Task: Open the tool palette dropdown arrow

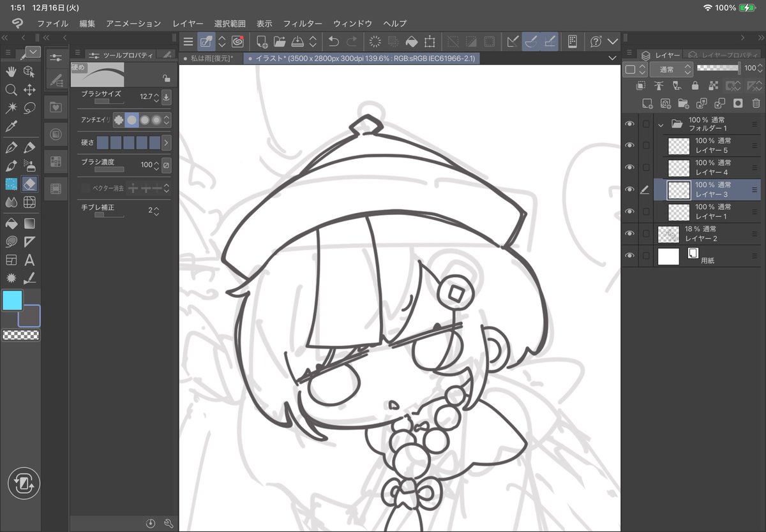Action: click(34, 51)
